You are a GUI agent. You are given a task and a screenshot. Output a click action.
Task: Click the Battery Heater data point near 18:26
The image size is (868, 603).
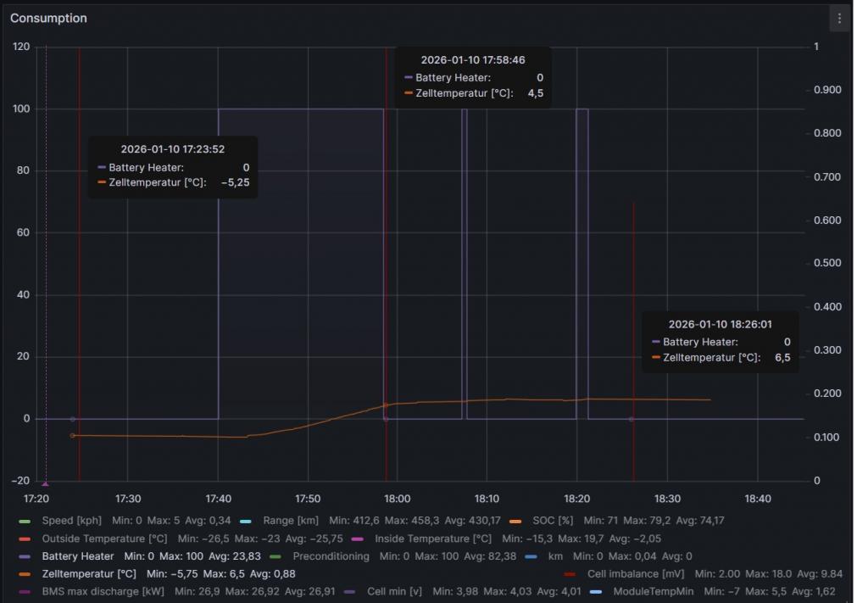(x=632, y=419)
